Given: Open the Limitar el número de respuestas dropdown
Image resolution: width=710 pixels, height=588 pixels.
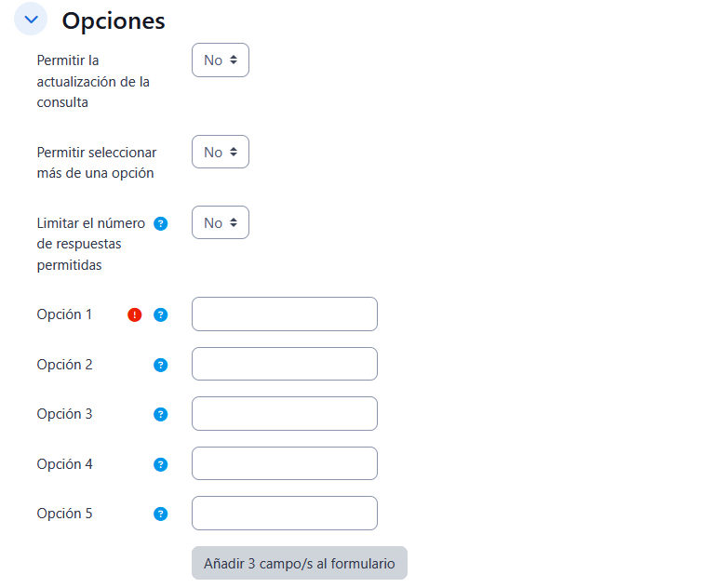Looking at the screenshot, I should 221,222.
